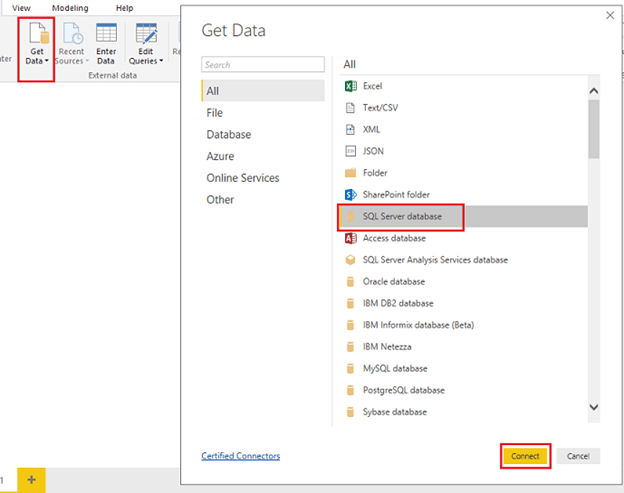Open the Modeling ribbon tab
This screenshot has width=624, height=493.
click(70, 8)
